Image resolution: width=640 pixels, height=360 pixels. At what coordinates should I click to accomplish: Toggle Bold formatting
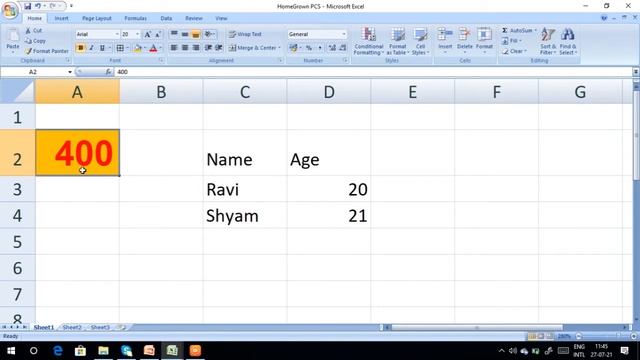click(80, 48)
